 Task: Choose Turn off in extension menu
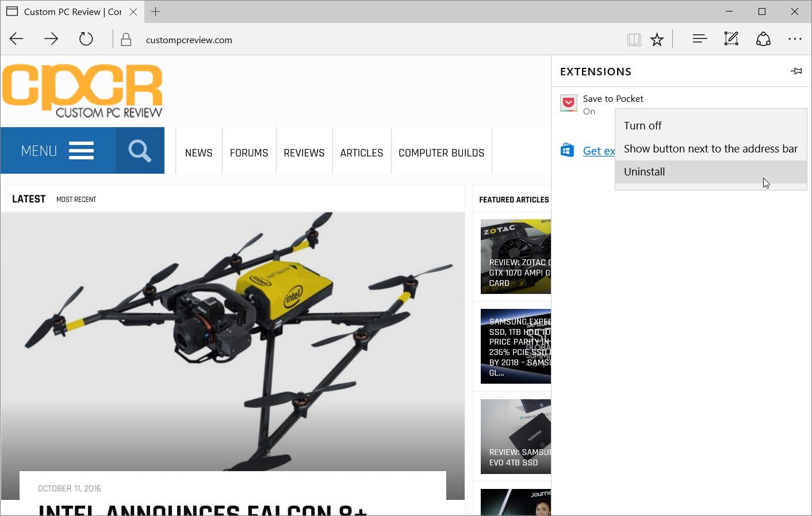coord(711,125)
